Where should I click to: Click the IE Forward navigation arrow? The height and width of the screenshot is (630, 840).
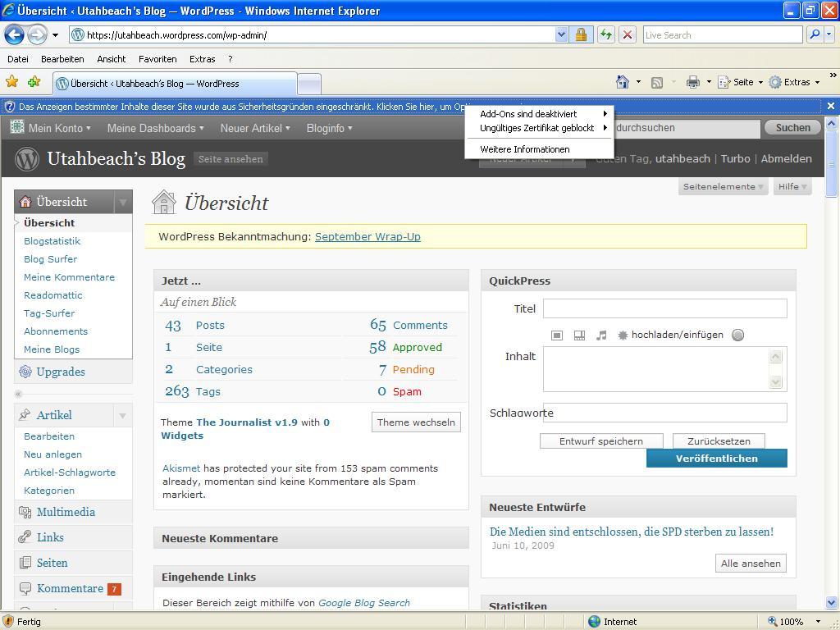point(36,35)
